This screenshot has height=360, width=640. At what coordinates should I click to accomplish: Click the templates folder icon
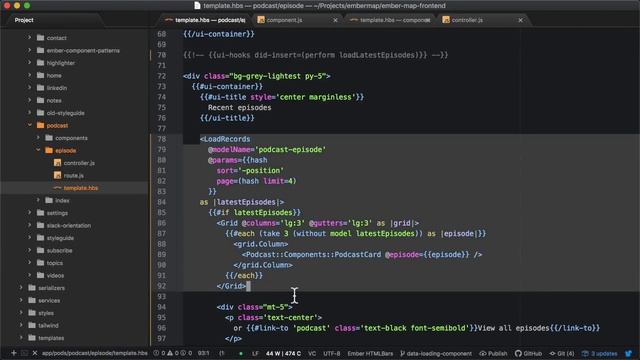[x=32, y=338]
